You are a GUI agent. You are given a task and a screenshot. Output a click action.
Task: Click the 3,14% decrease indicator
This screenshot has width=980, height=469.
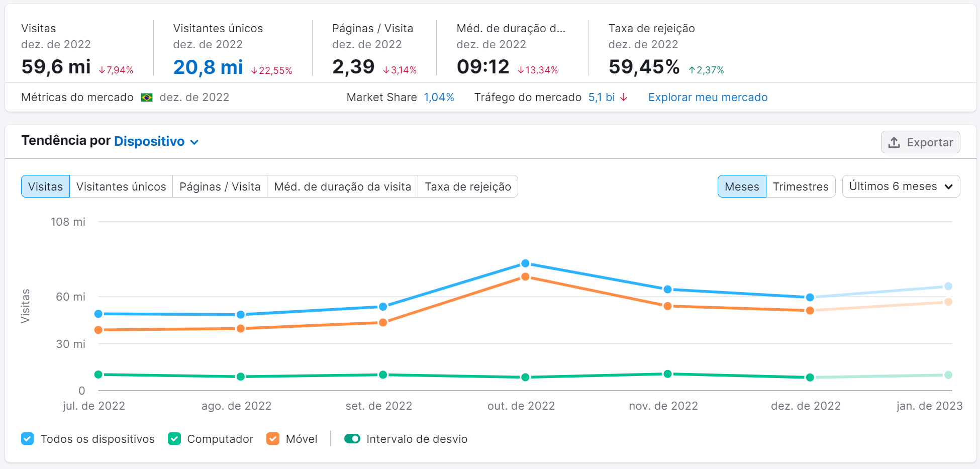point(400,70)
